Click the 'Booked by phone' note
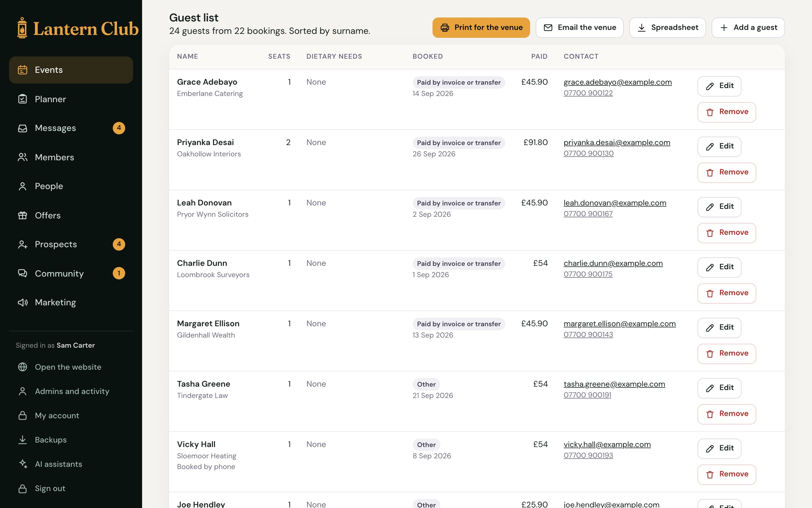 (x=206, y=467)
